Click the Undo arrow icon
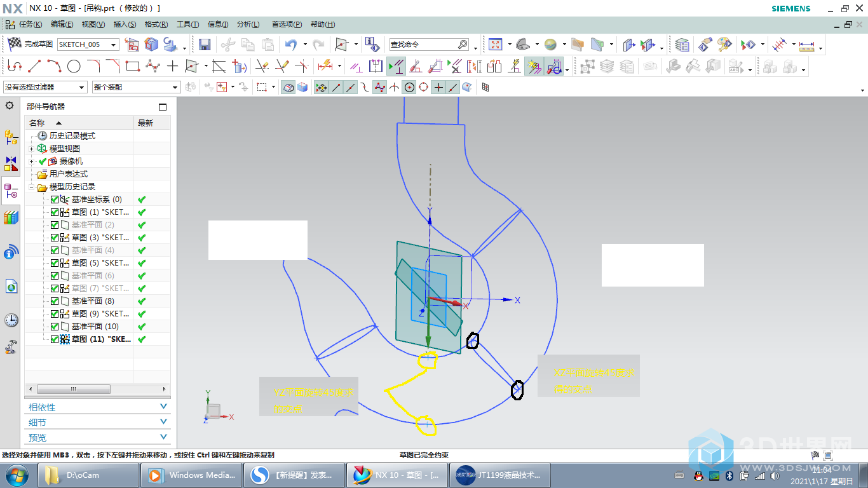Viewport: 868px width, 488px height. pos(291,44)
